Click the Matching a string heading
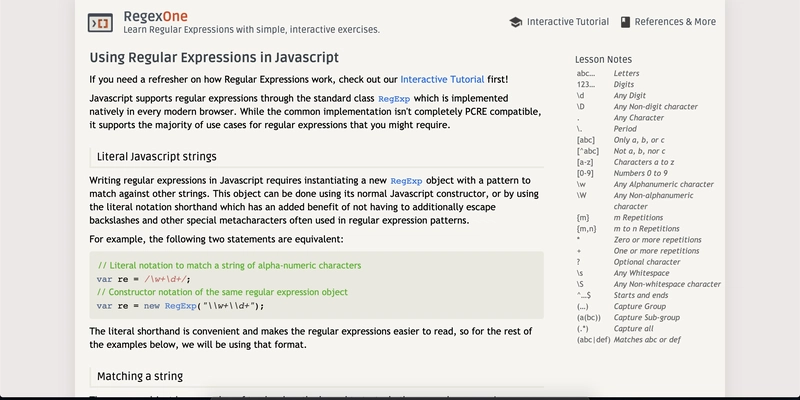Screen dimensions: 800x400 coord(140,377)
